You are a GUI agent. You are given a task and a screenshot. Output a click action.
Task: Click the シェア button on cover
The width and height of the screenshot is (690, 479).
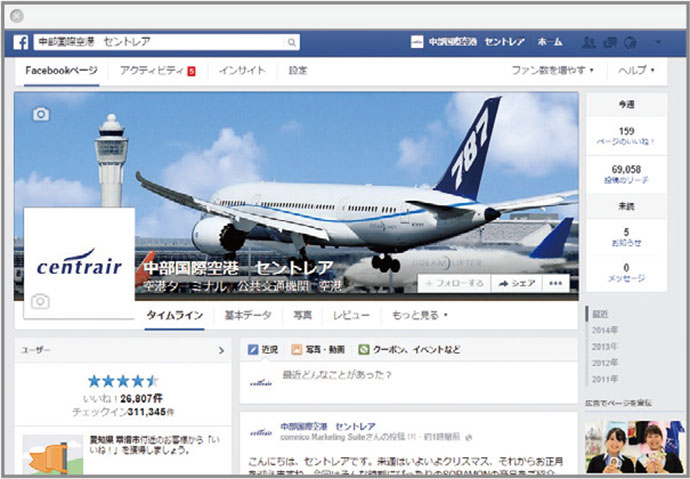point(517,284)
